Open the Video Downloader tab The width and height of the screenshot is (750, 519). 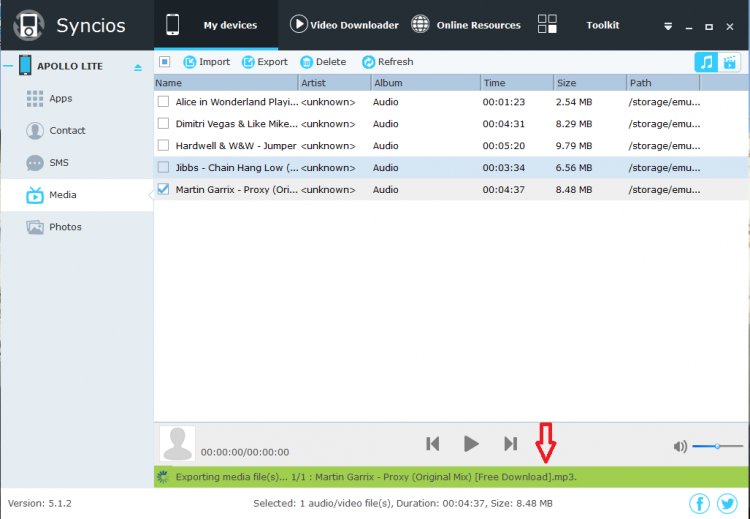click(x=343, y=25)
